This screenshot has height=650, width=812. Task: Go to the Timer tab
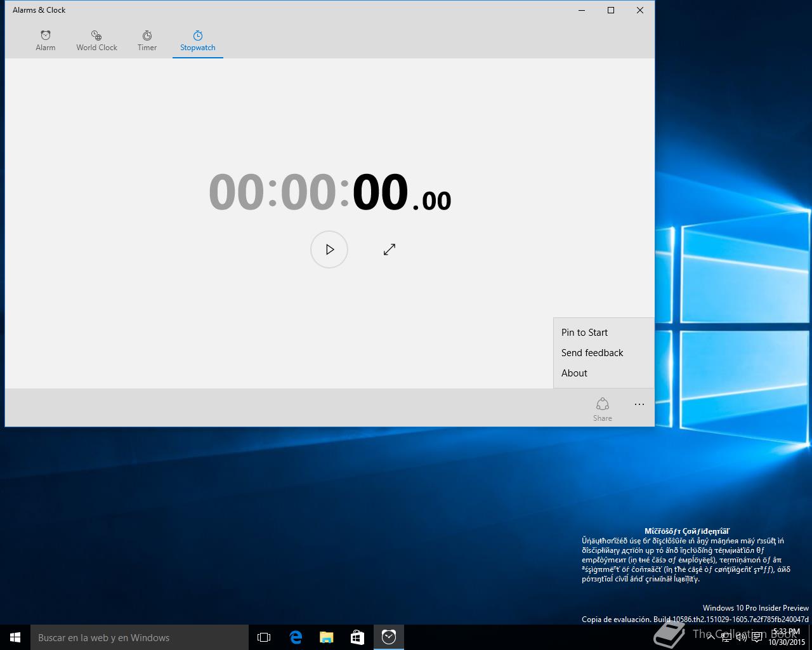point(147,41)
